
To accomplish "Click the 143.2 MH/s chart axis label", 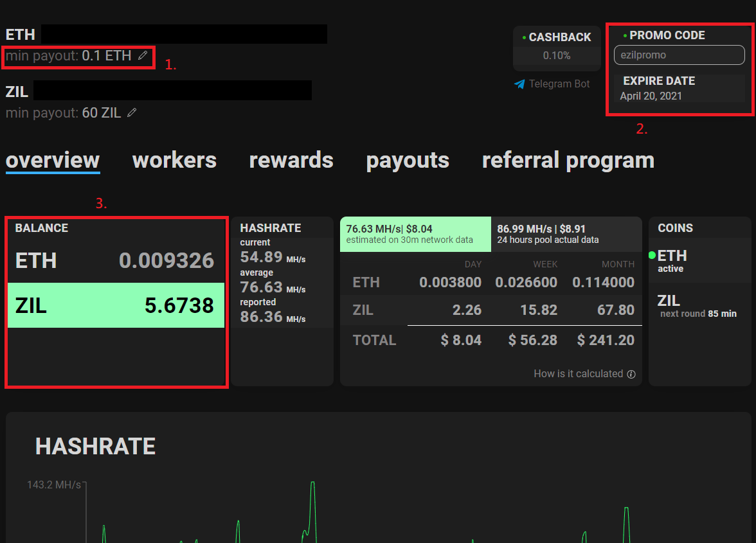I will coord(54,485).
